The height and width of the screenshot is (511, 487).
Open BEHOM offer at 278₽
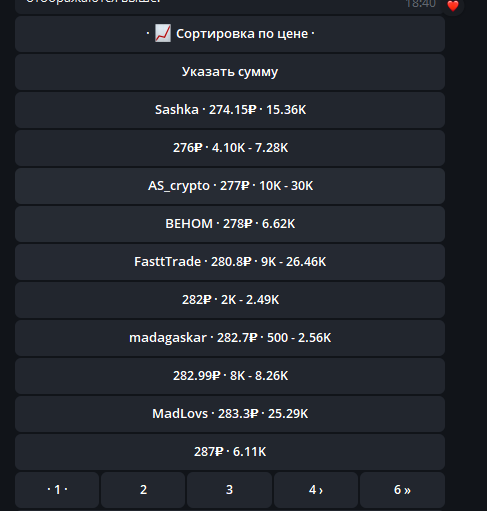click(x=230, y=224)
